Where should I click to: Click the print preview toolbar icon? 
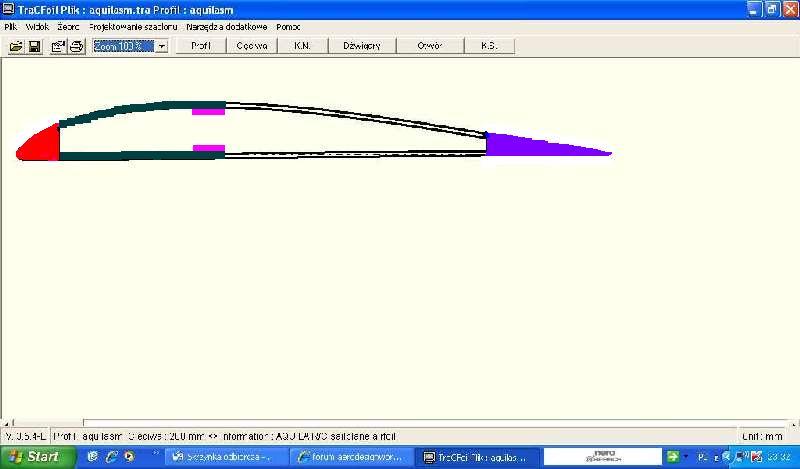pyautogui.click(x=58, y=46)
